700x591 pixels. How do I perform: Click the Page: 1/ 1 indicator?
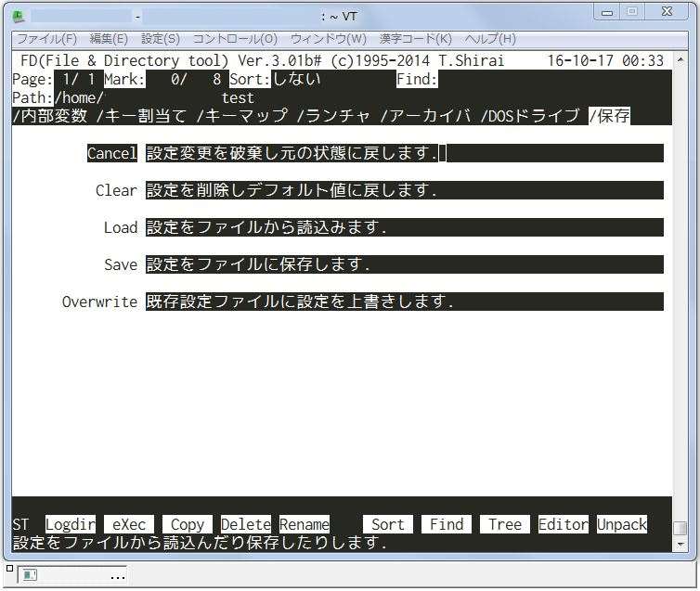54,79
